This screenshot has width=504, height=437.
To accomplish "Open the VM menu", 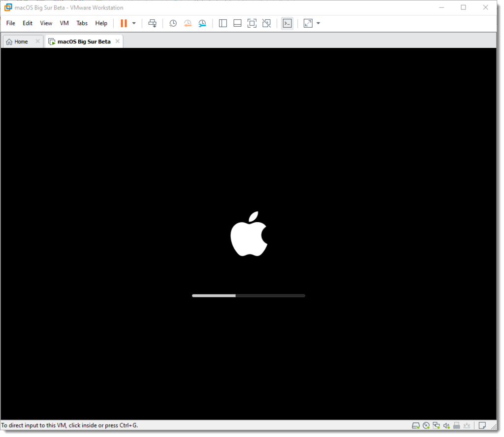I will tap(64, 23).
